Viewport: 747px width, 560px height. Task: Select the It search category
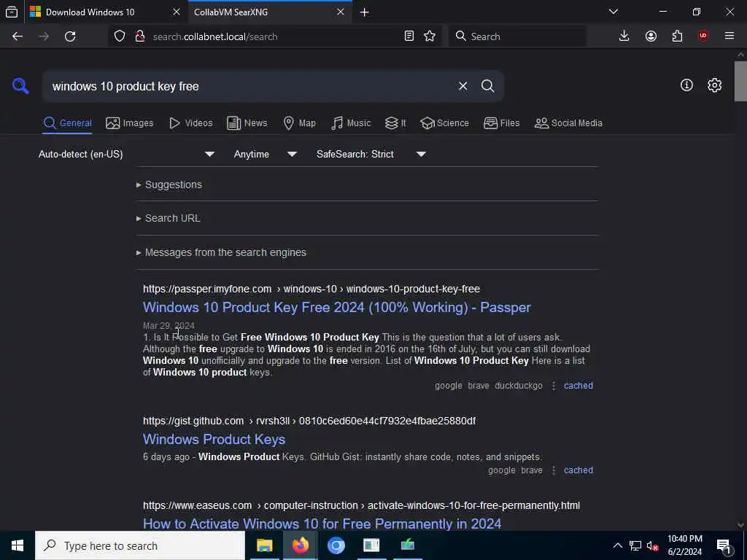tap(395, 123)
